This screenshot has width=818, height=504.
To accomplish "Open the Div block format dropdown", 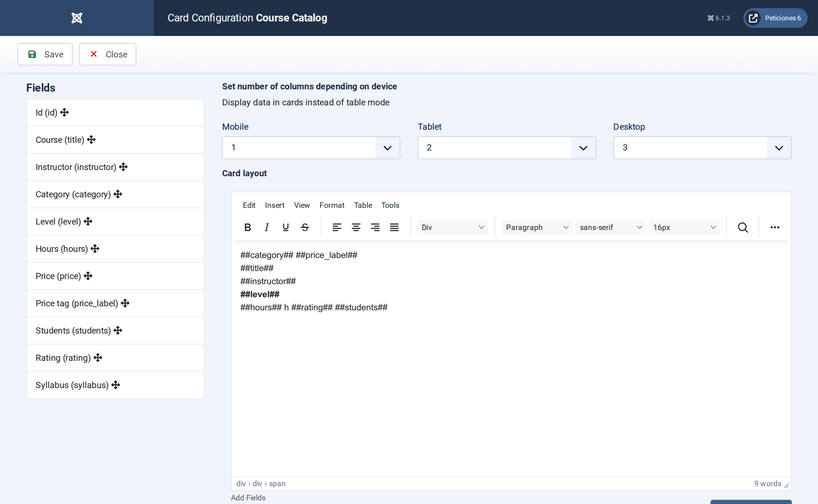I will [x=452, y=227].
